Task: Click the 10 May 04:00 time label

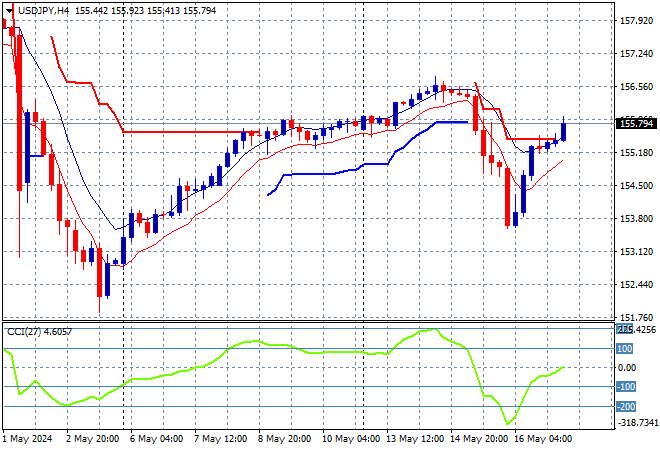Action: (351, 439)
